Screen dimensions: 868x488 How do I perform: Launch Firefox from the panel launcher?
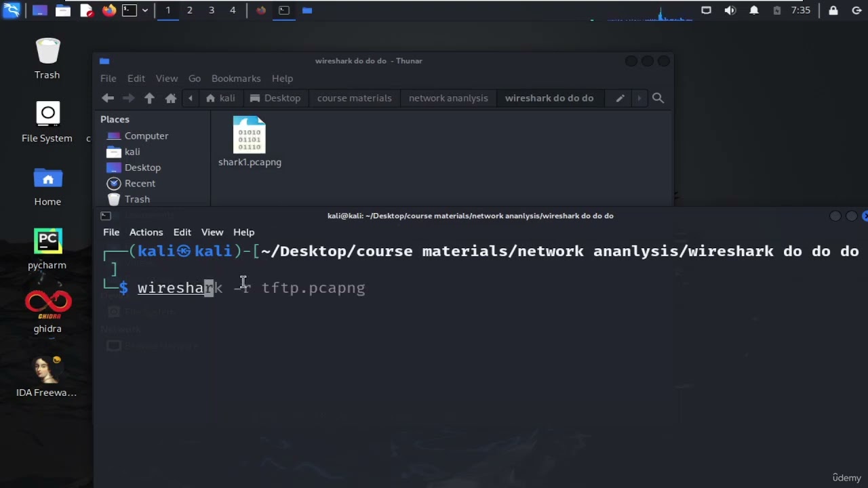(x=108, y=10)
